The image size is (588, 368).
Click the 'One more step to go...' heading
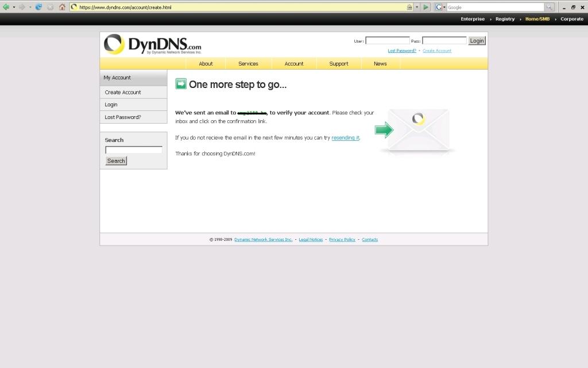(x=238, y=85)
